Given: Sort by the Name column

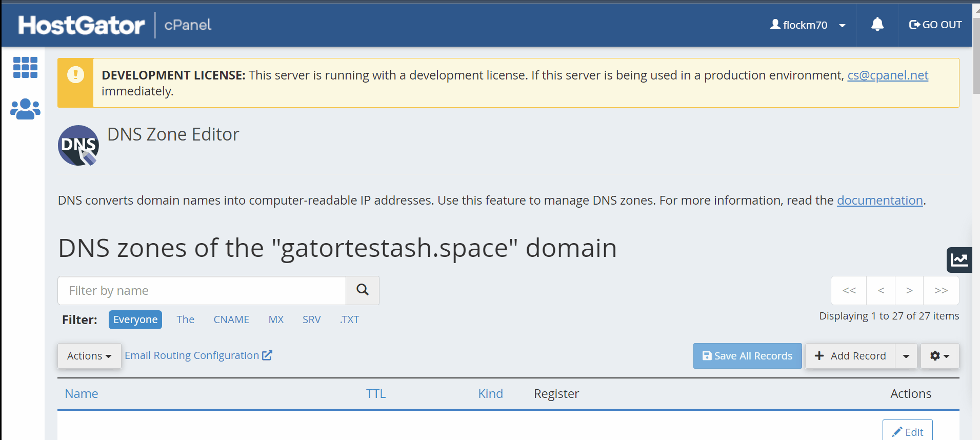Looking at the screenshot, I should (81, 394).
